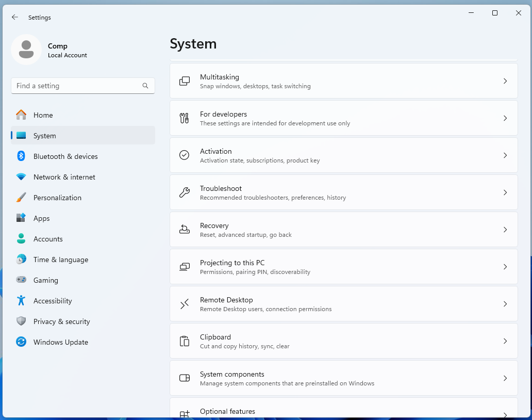532x420 pixels.
Task: Open the Comp user avatar picture
Action: click(x=26, y=49)
